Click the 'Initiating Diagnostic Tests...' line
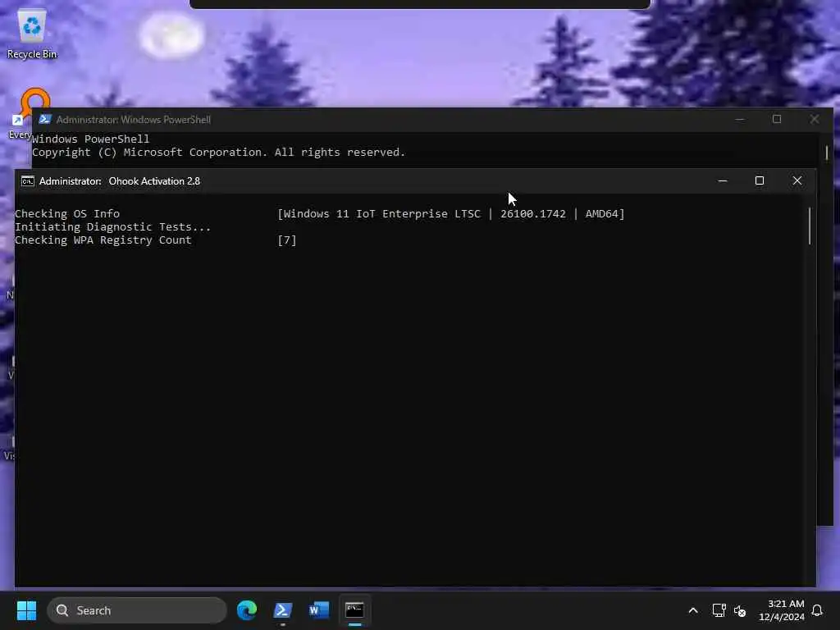The height and width of the screenshot is (630, 840). [x=112, y=227]
